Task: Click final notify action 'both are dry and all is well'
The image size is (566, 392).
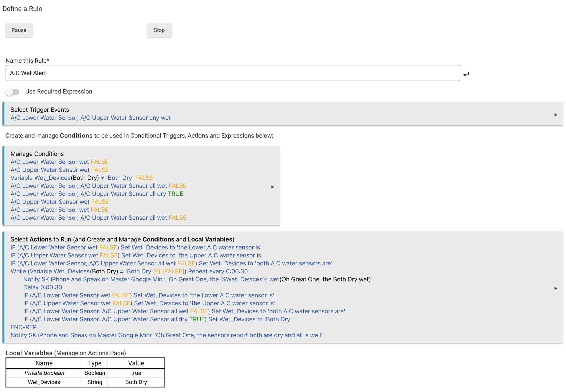Action: pyautogui.click(x=167, y=335)
